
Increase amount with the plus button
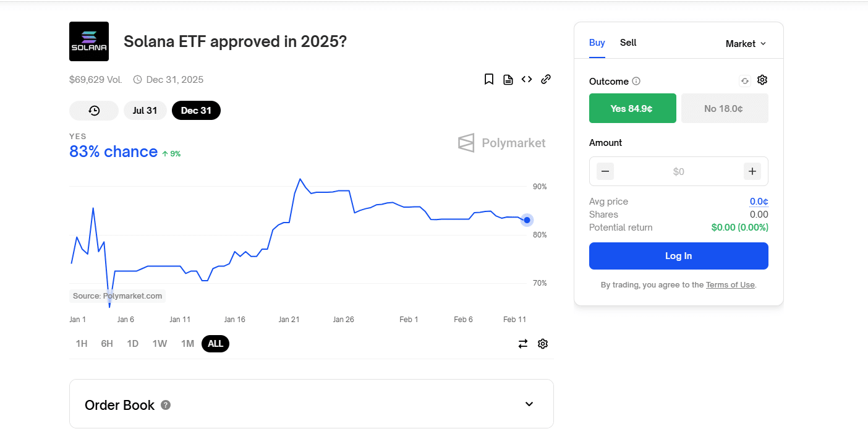pyautogui.click(x=752, y=171)
